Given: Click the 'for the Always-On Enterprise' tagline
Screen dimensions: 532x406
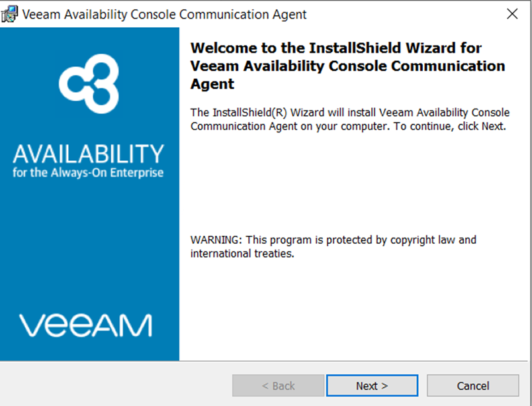Looking at the screenshot, I should click(88, 174).
